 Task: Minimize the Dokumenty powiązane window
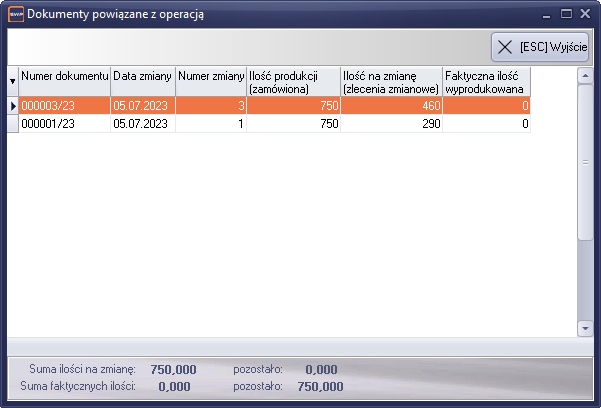[x=546, y=14]
